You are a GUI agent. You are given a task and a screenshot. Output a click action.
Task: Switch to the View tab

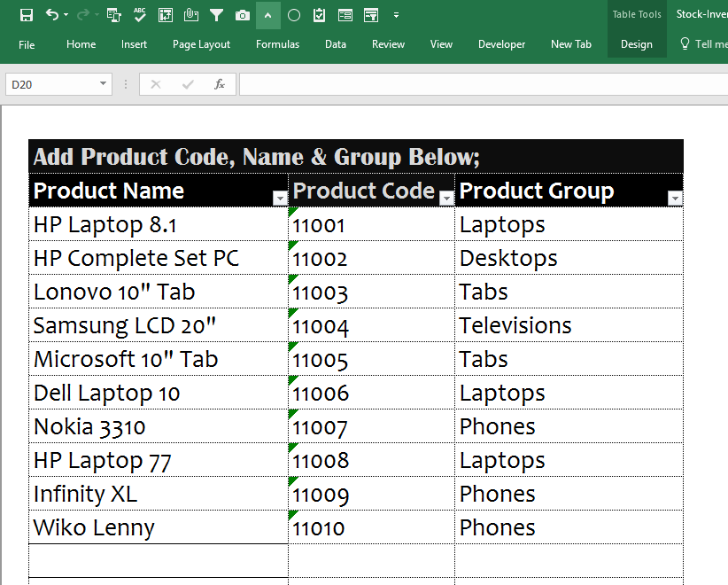(x=440, y=44)
